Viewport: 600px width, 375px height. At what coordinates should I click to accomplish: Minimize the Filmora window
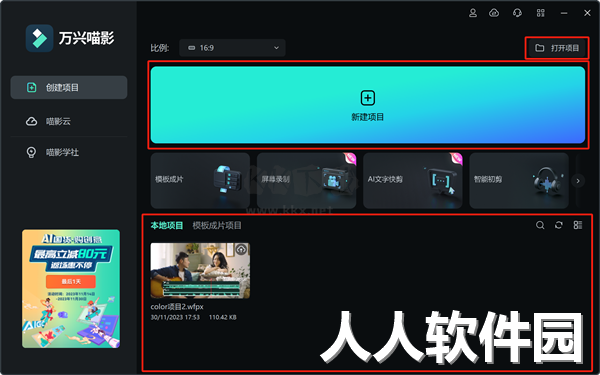[x=564, y=13]
